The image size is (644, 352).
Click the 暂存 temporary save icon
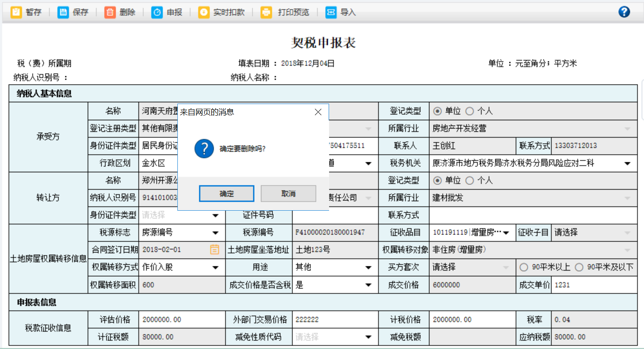pos(16,12)
